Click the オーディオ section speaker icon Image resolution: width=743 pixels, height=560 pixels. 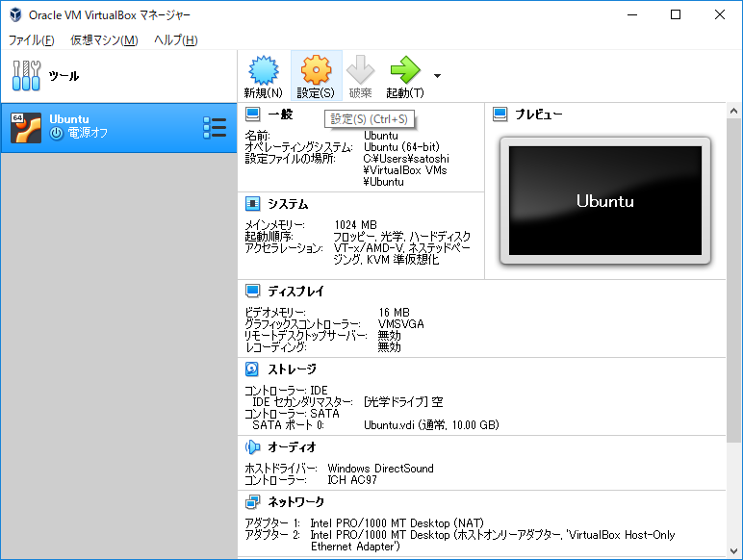252,446
